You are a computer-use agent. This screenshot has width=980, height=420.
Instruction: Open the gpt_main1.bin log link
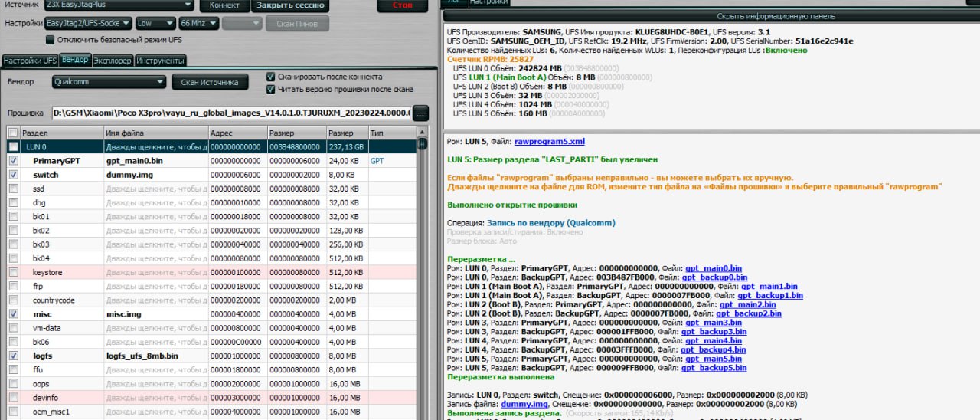click(769, 286)
